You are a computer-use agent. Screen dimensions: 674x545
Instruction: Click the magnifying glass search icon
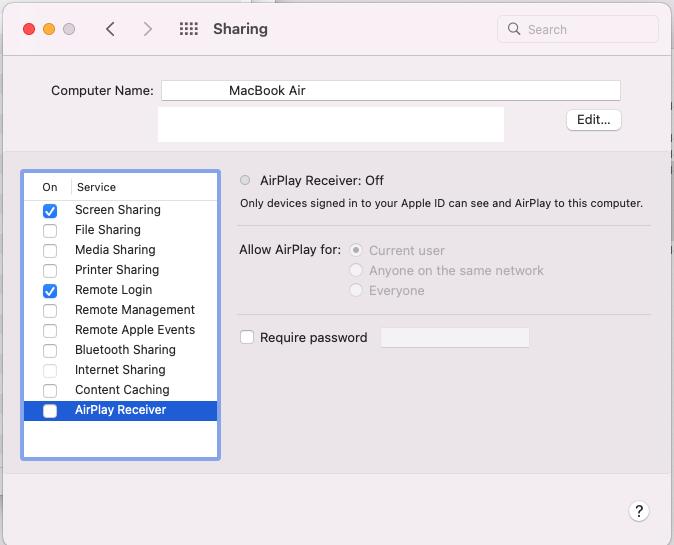click(x=514, y=29)
